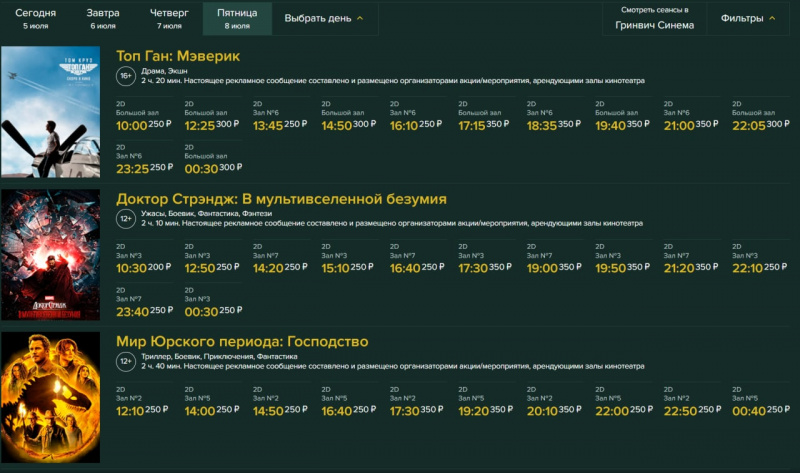Select the 20:10 Мир Юрского периода session
The image size is (800, 473).
[x=542, y=410]
